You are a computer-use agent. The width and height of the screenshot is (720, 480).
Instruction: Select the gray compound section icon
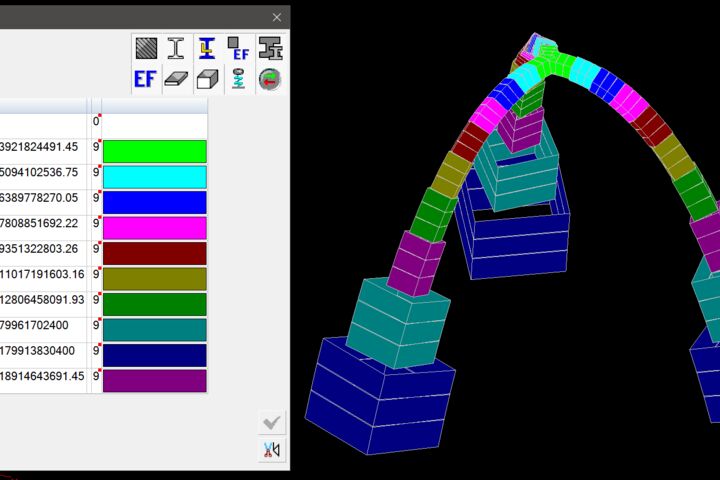pos(270,48)
